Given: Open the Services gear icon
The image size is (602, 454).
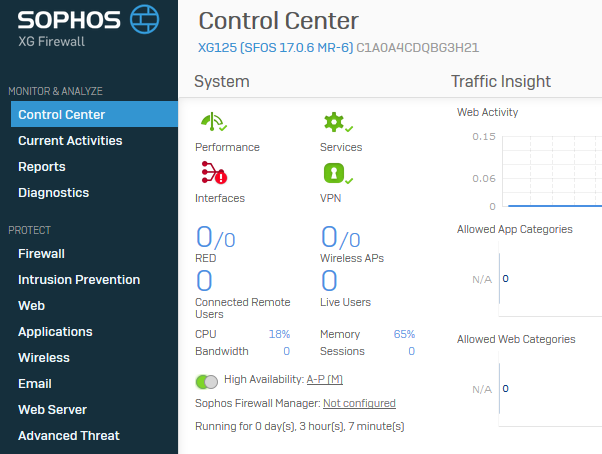Looking at the screenshot, I should [338, 122].
